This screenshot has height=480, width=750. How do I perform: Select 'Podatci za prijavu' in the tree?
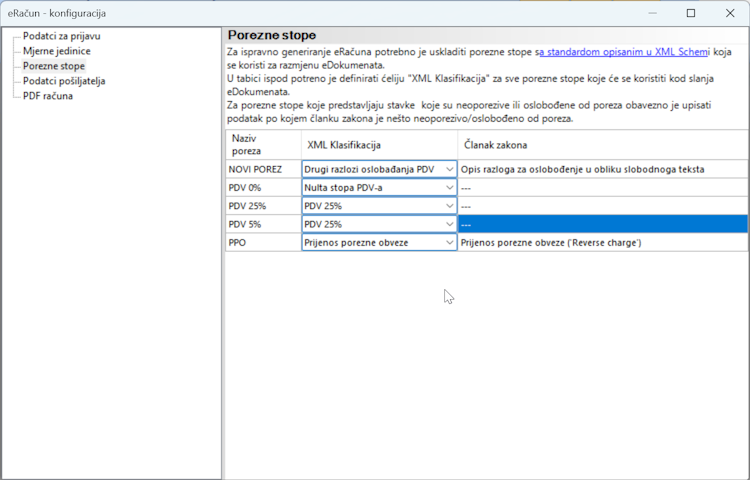(x=61, y=36)
